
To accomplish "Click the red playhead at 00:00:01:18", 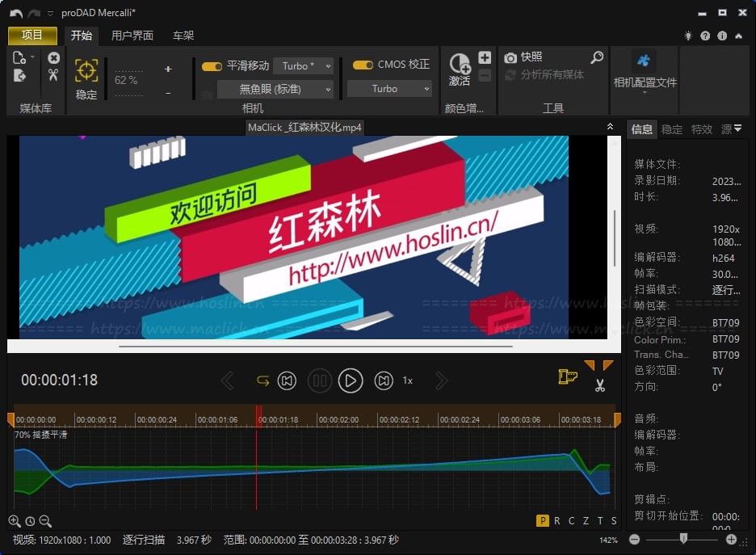I will 258,416.
